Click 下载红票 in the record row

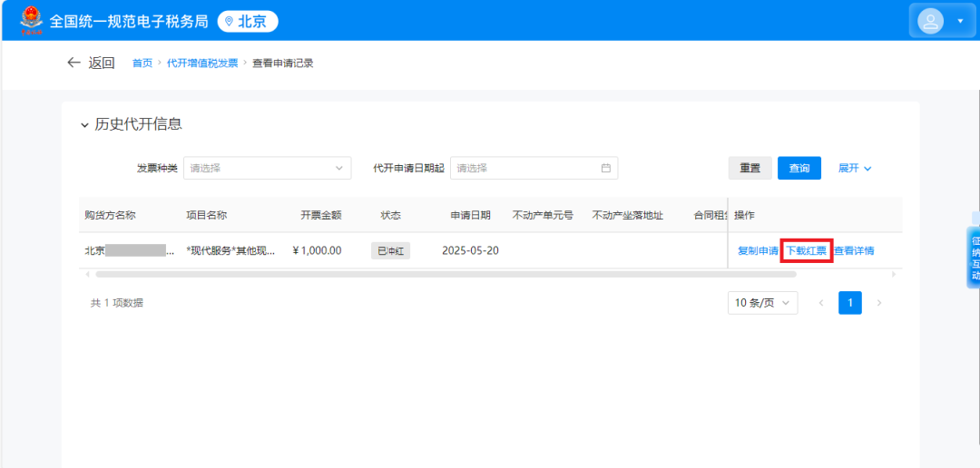tap(807, 251)
